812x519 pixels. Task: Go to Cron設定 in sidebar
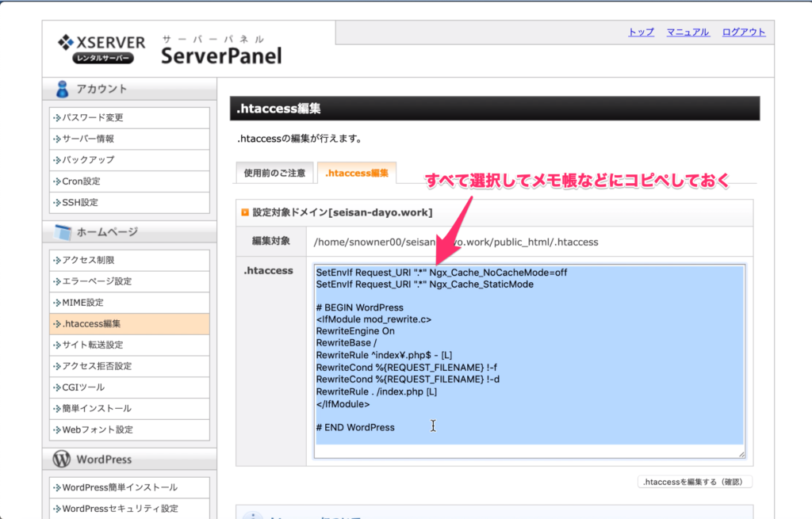coord(81,181)
